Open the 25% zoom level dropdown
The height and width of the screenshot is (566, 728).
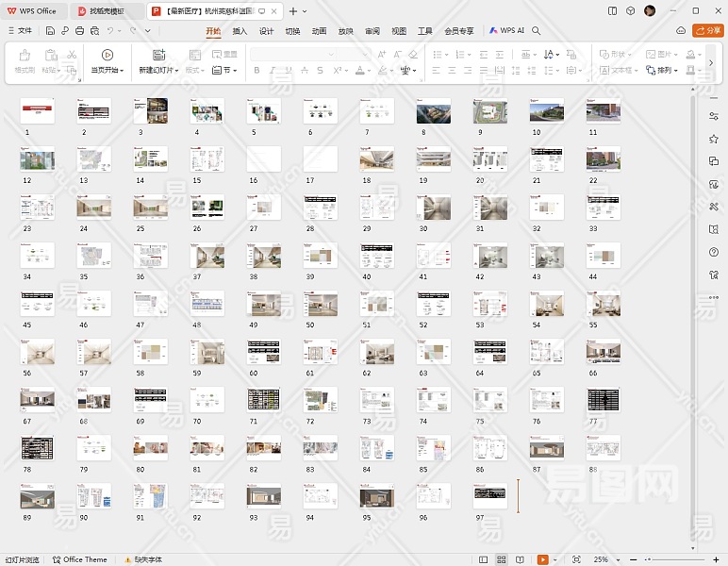tap(604, 559)
